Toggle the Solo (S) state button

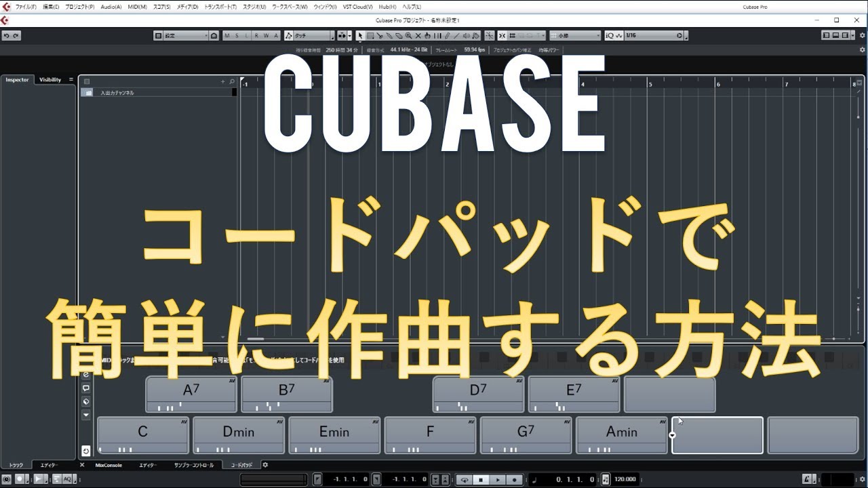tap(237, 35)
